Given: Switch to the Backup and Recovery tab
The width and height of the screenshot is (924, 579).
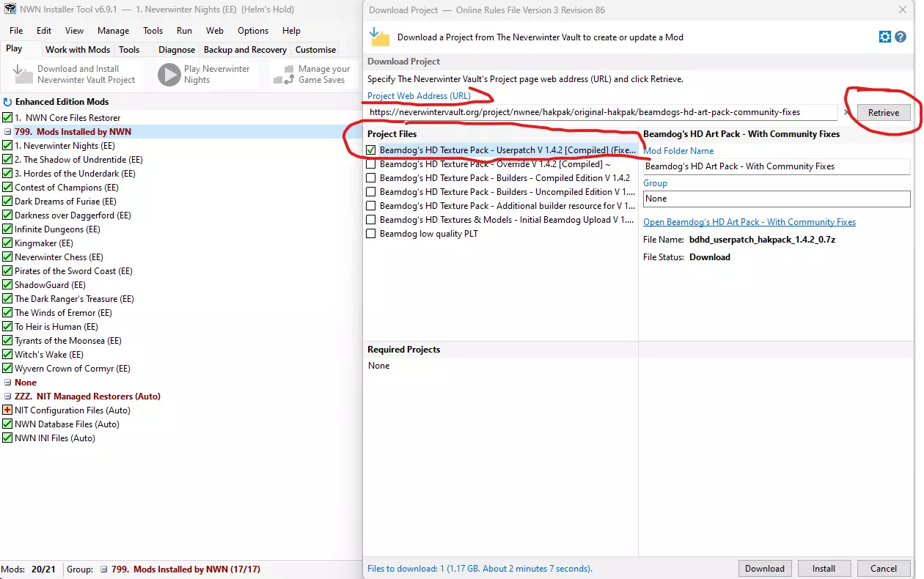Looking at the screenshot, I should 245,50.
